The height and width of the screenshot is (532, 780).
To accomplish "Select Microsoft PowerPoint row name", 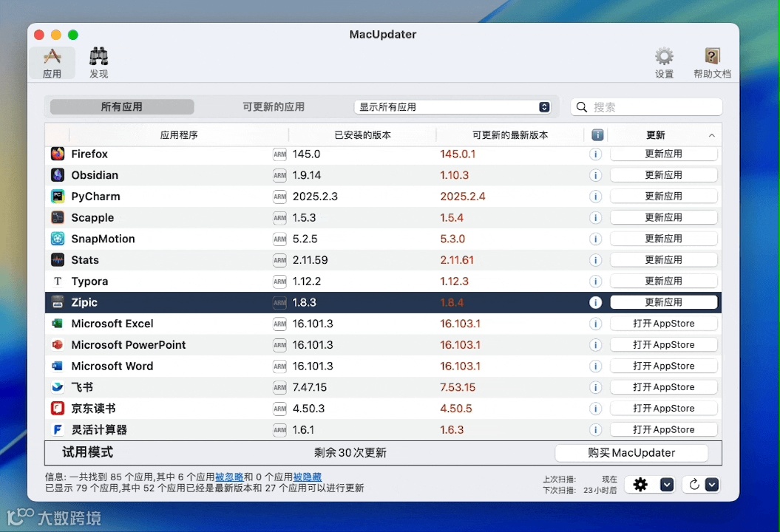I will [129, 345].
